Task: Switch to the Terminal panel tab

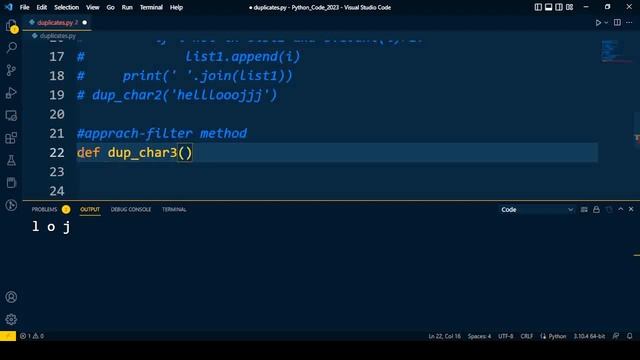Action: tap(174, 209)
